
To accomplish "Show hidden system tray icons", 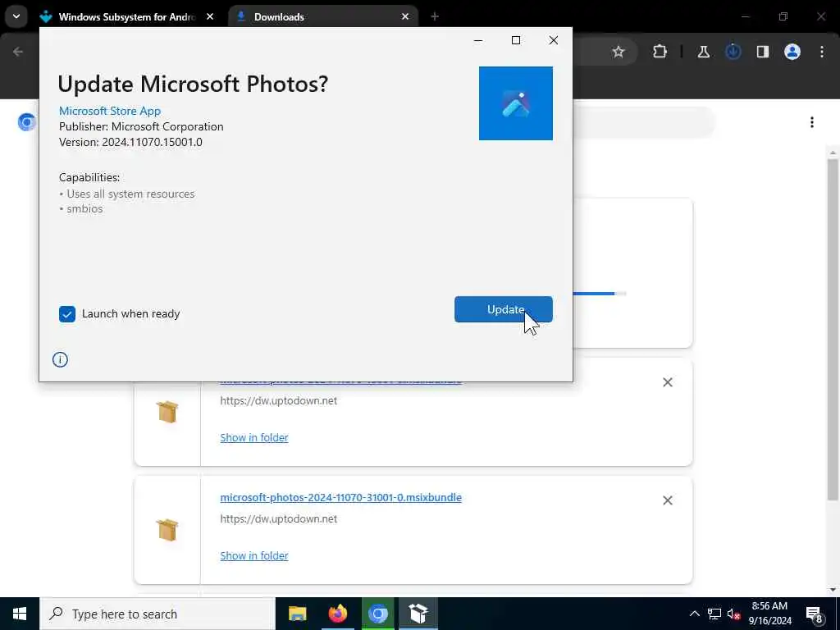I will coord(694,614).
